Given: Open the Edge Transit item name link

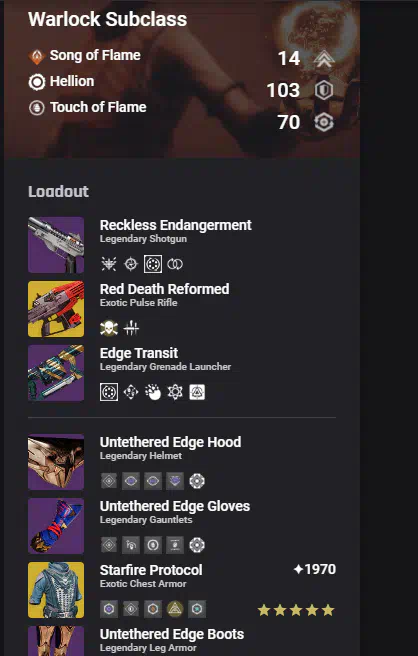Looking at the screenshot, I should [139, 353].
